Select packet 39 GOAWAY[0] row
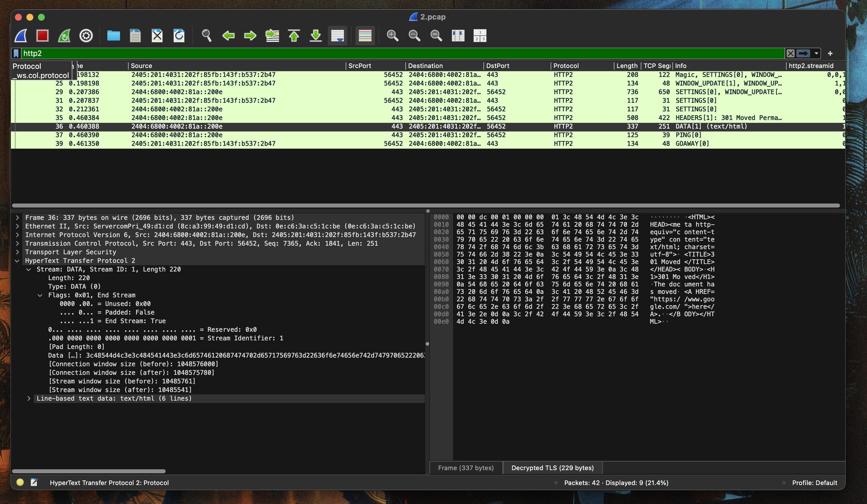Screen dimensions: 867x504 (428, 144)
